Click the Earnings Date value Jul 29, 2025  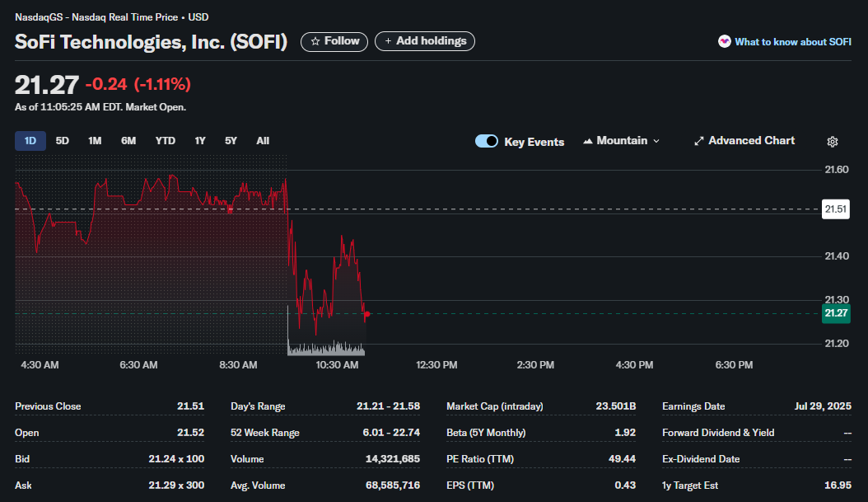coord(823,406)
